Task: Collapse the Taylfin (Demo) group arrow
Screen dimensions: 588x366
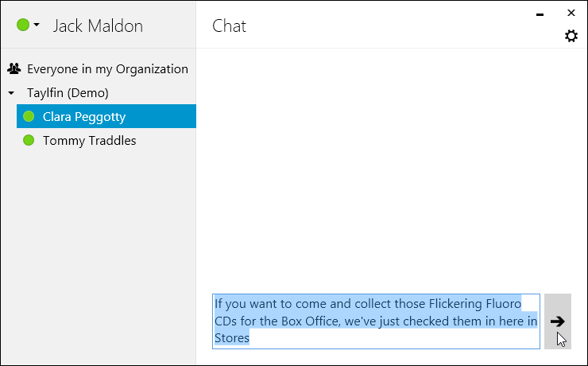Action: tap(11, 93)
